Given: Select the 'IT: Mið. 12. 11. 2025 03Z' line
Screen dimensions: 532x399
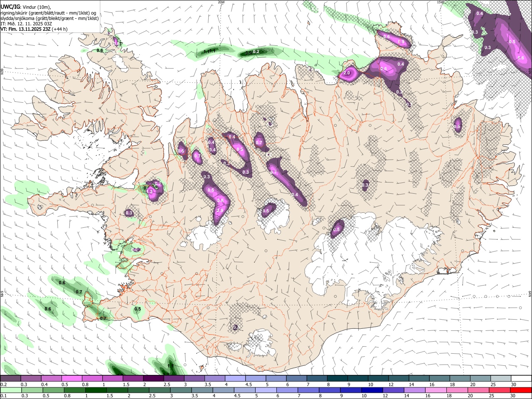Looking at the screenshot, I should 26,24.
